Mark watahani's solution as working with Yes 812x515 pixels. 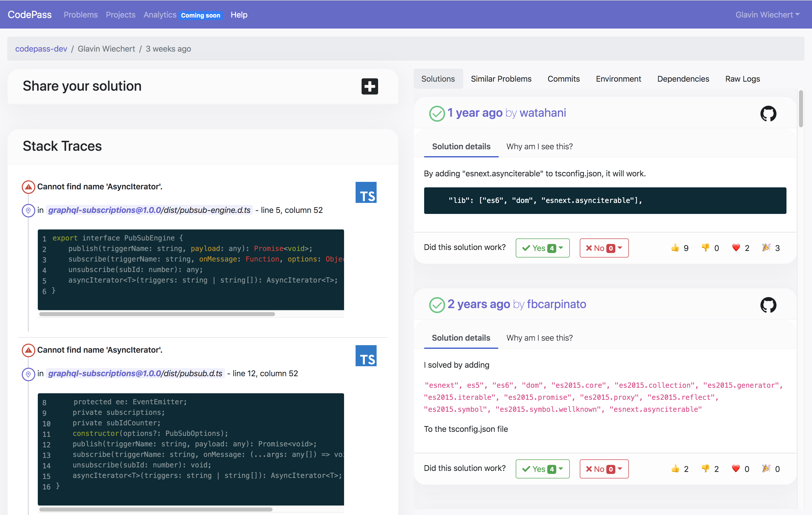[538, 248]
